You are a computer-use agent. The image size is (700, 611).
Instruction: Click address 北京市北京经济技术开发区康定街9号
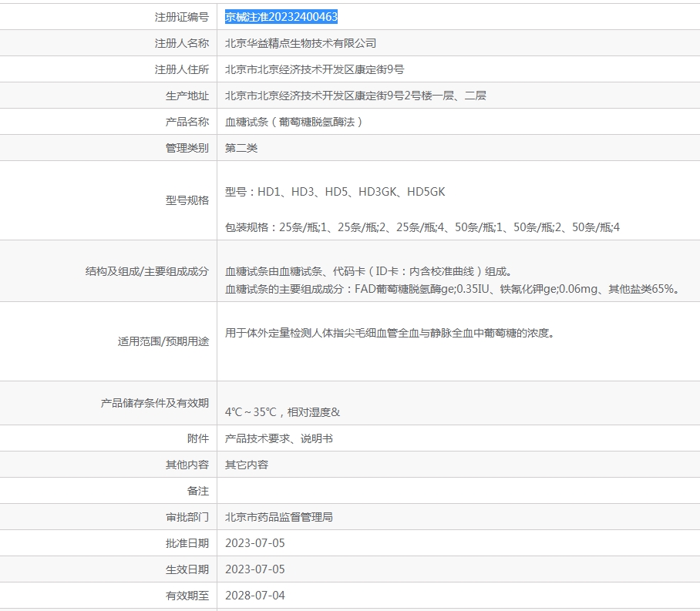(x=315, y=69)
